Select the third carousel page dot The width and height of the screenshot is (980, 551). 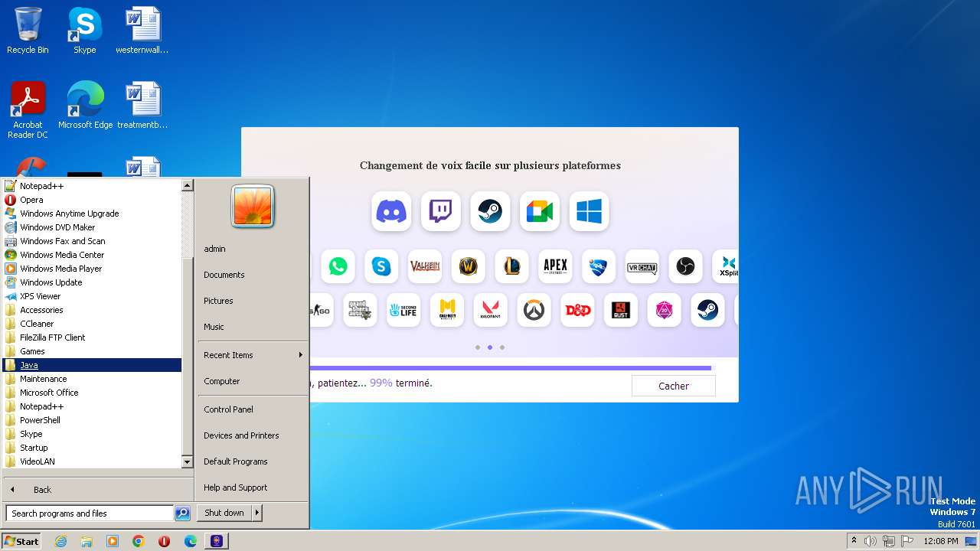coord(502,347)
